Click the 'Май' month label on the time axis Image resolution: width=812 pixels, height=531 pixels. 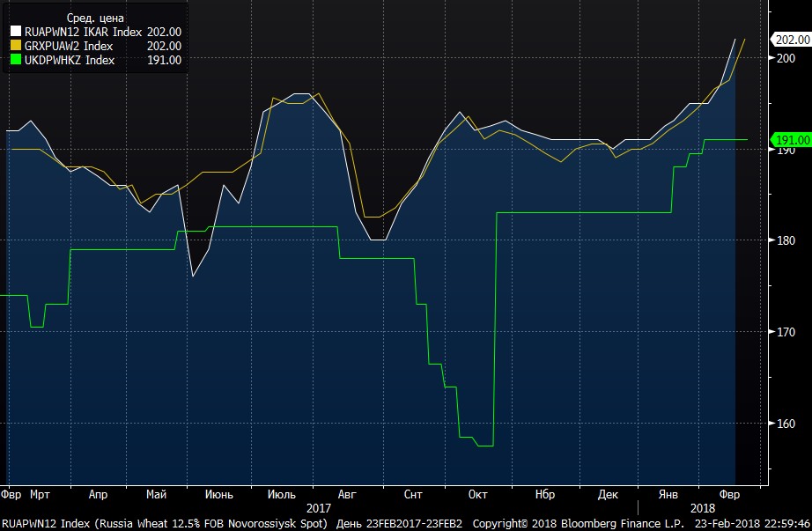pyautogui.click(x=157, y=494)
